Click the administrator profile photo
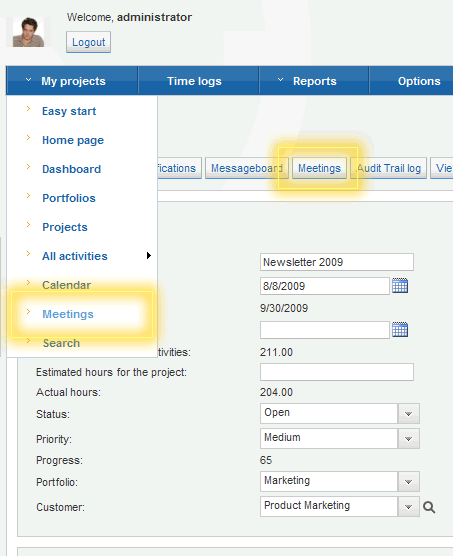 [28, 32]
